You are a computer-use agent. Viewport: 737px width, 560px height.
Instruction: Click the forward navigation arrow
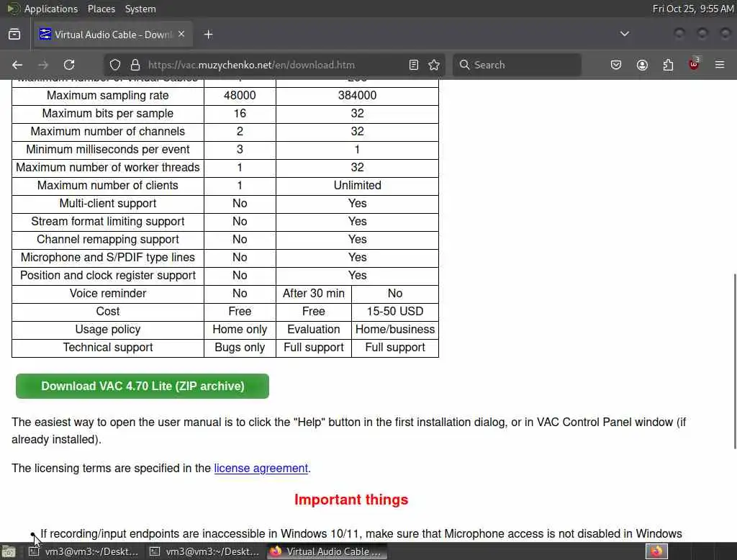[x=43, y=65]
